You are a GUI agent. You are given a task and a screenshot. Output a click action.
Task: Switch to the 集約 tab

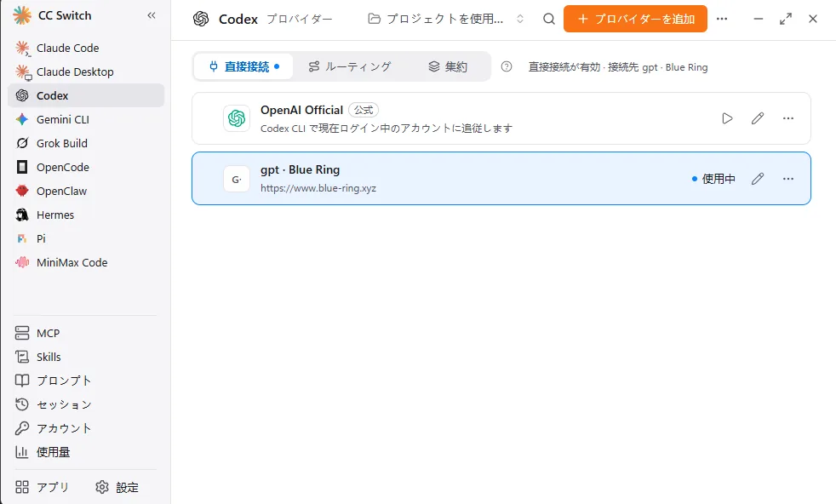pyautogui.click(x=448, y=66)
